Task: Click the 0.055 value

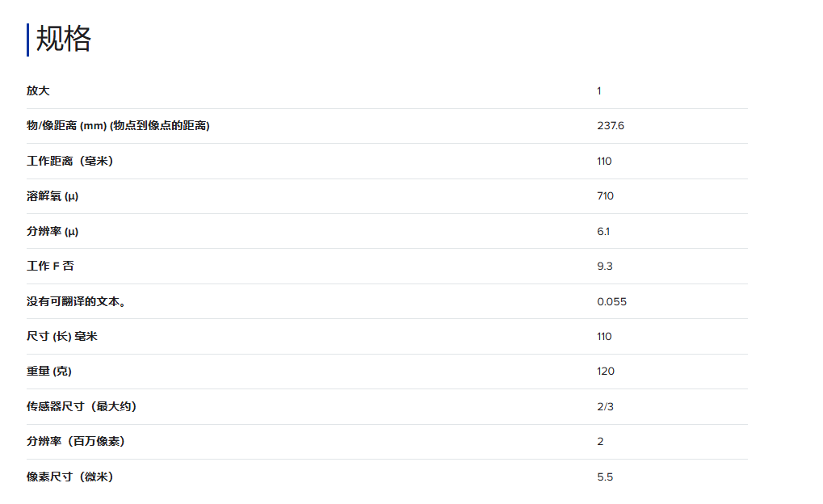Action: tap(611, 302)
